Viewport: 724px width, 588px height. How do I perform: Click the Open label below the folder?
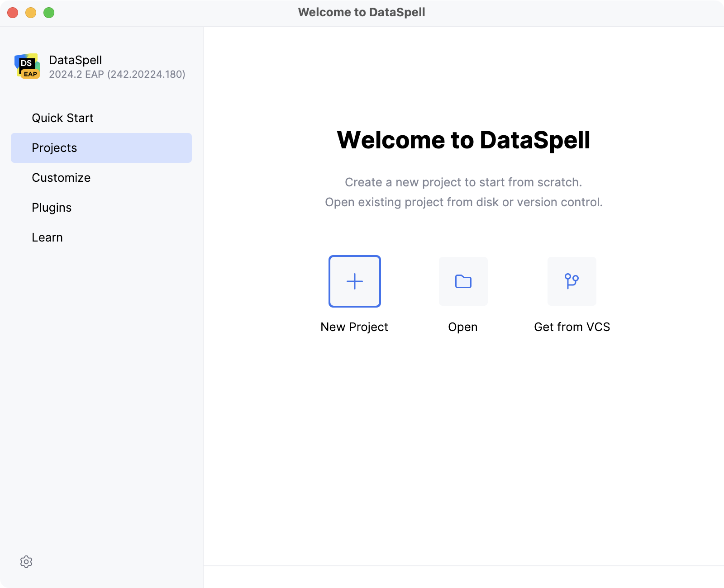pos(462,327)
